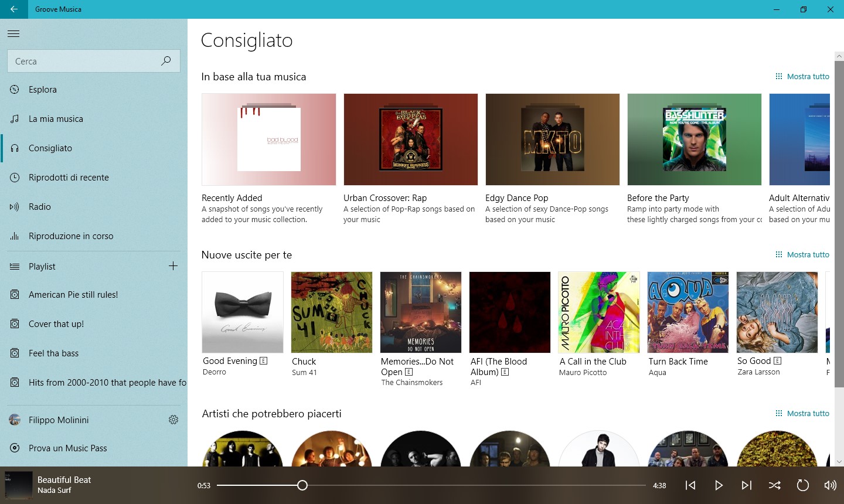Open AFI (The Blood Album) cover
844x504 pixels.
tap(510, 312)
